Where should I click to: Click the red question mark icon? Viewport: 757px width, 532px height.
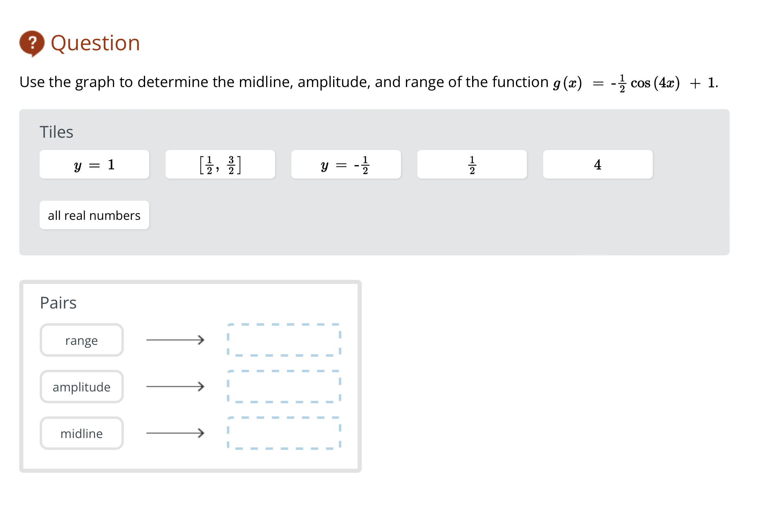click(x=32, y=42)
